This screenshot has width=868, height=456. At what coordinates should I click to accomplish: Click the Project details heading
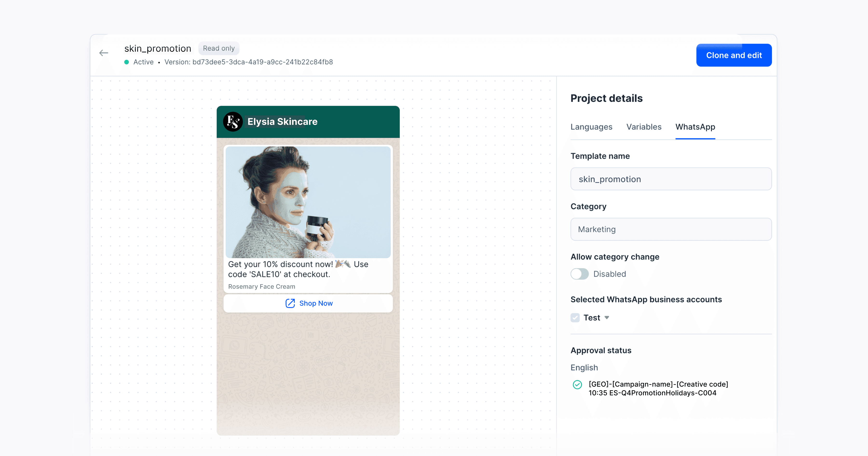tap(607, 98)
